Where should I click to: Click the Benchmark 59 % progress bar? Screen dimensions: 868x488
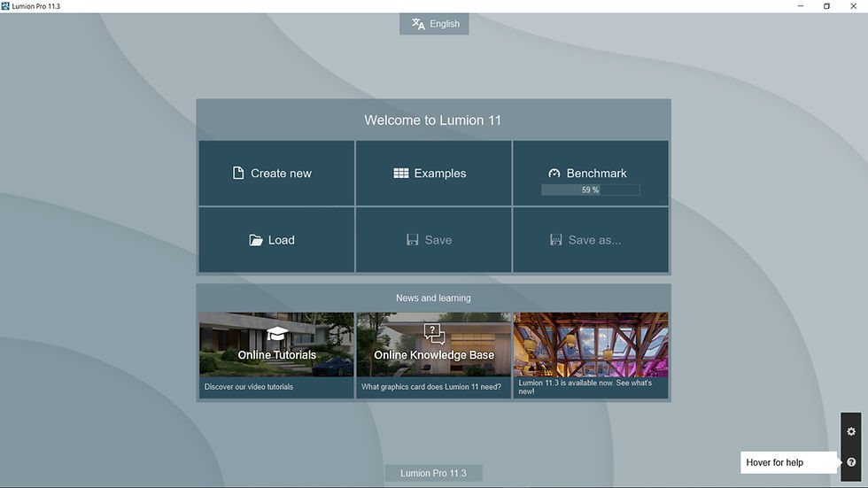(590, 190)
